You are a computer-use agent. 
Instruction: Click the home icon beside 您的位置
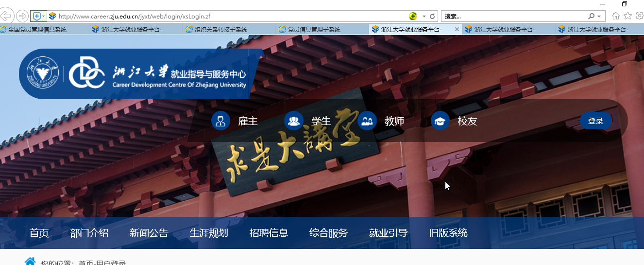[30, 262]
